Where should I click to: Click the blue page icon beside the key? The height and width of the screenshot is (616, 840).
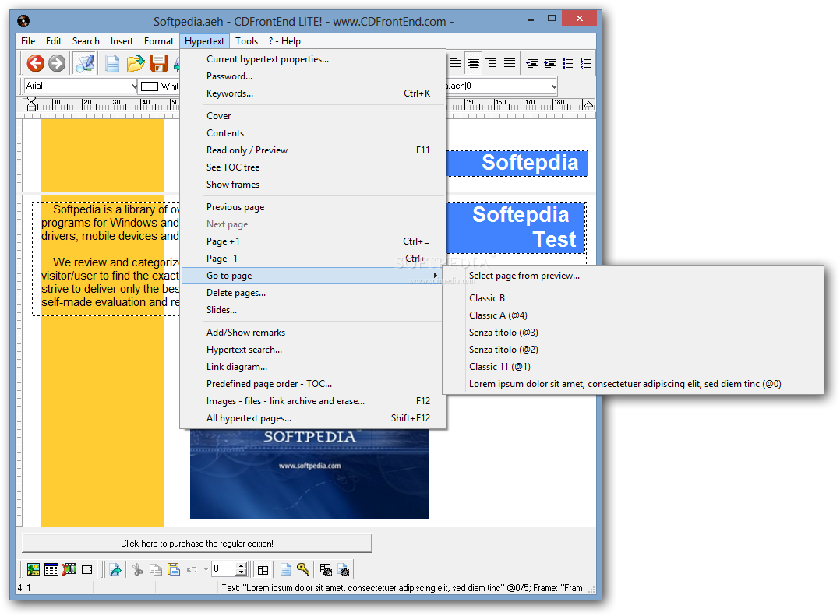click(x=285, y=569)
